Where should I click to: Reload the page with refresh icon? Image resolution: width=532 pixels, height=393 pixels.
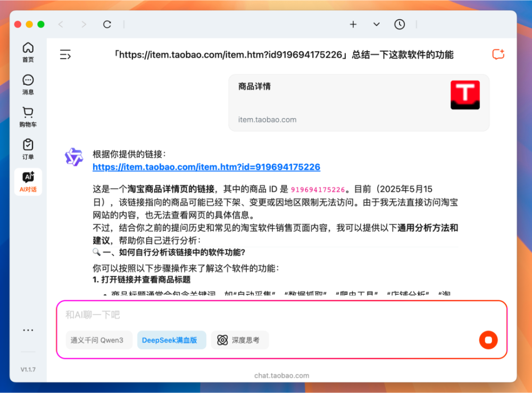[107, 24]
